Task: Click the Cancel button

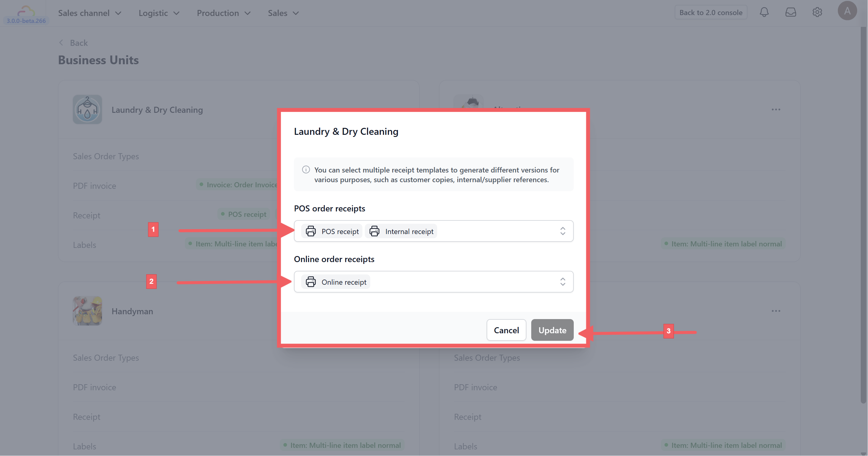Action: click(506, 330)
